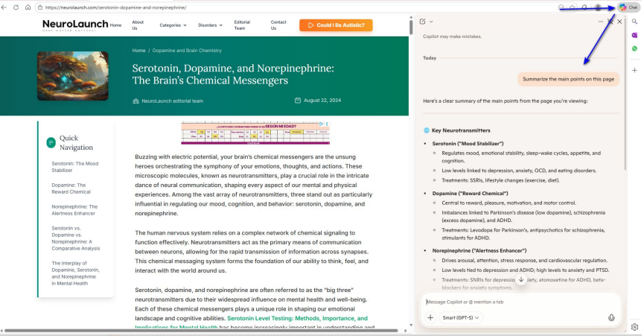Click the article featured image thumbnail
The height and width of the screenshot is (336, 644).
point(73,76)
